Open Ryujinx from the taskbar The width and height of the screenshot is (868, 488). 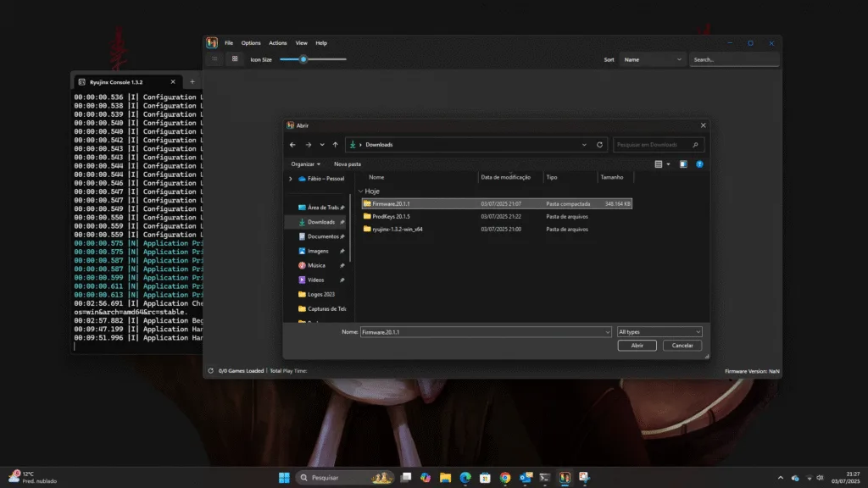(x=565, y=478)
